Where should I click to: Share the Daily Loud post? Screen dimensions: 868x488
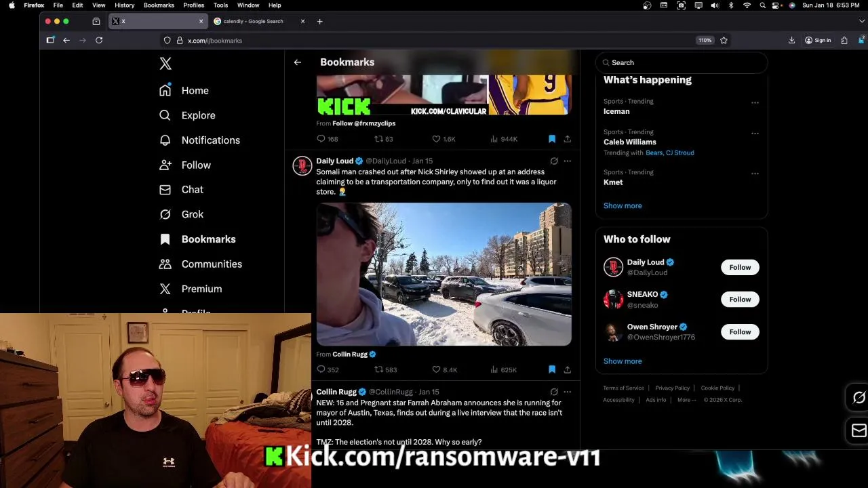point(568,369)
